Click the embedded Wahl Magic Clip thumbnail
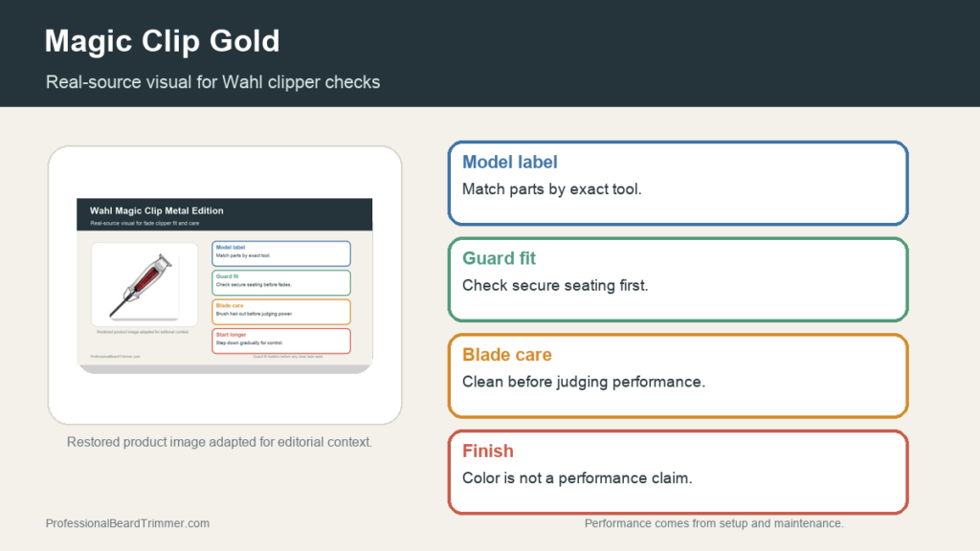980x551 pixels. point(224,286)
